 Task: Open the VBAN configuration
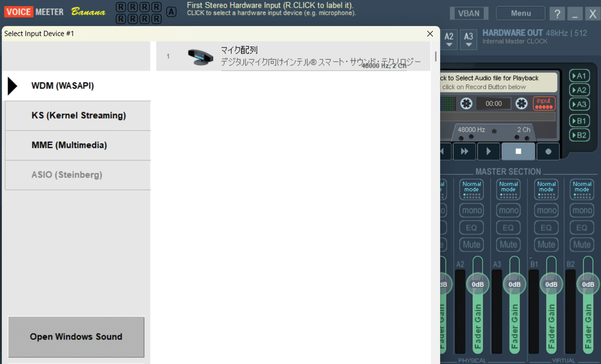click(x=469, y=14)
